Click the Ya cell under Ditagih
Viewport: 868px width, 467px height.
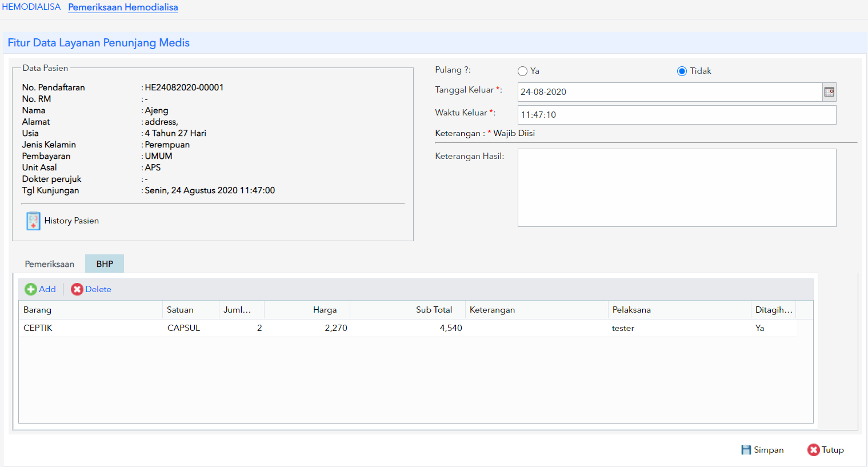773,328
